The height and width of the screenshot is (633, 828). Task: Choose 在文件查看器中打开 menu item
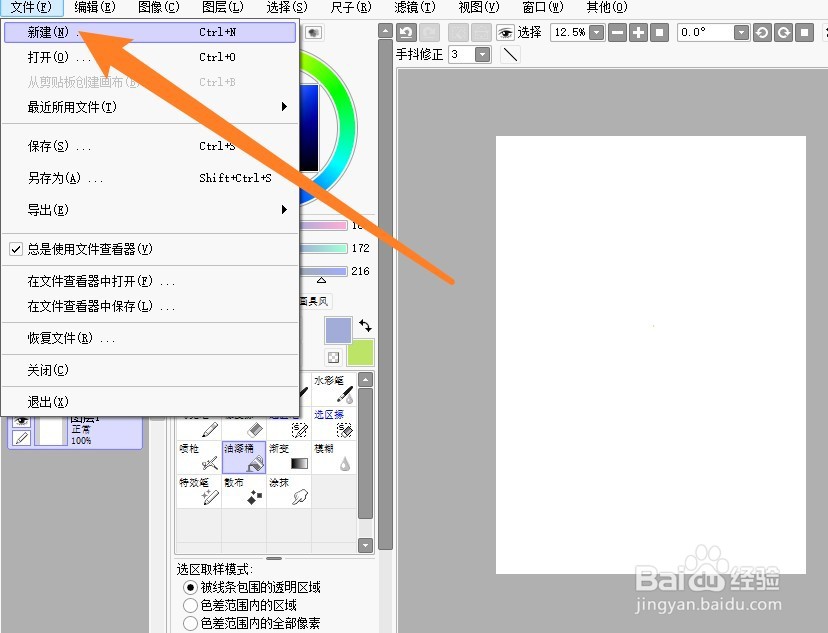click(x=150, y=281)
